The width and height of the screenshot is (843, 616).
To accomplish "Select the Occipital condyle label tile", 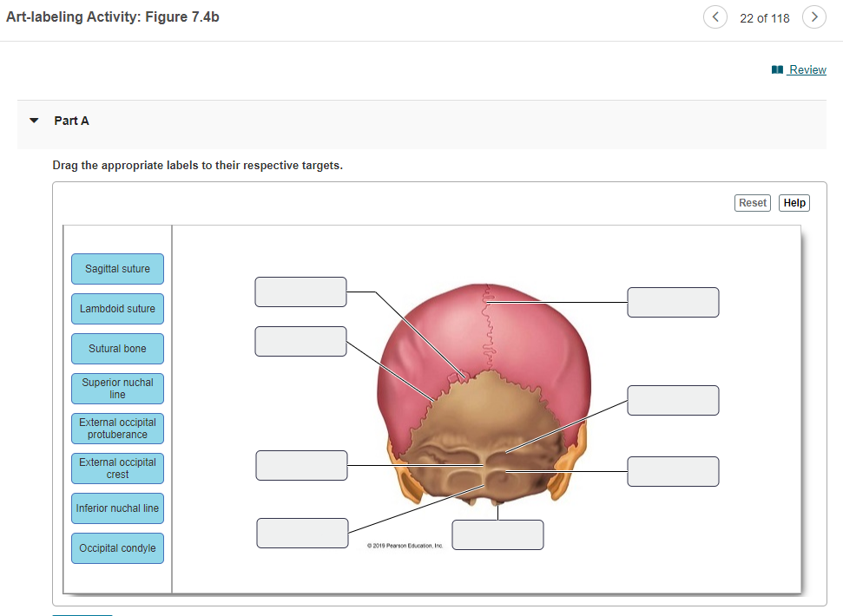I will point(117,548).
